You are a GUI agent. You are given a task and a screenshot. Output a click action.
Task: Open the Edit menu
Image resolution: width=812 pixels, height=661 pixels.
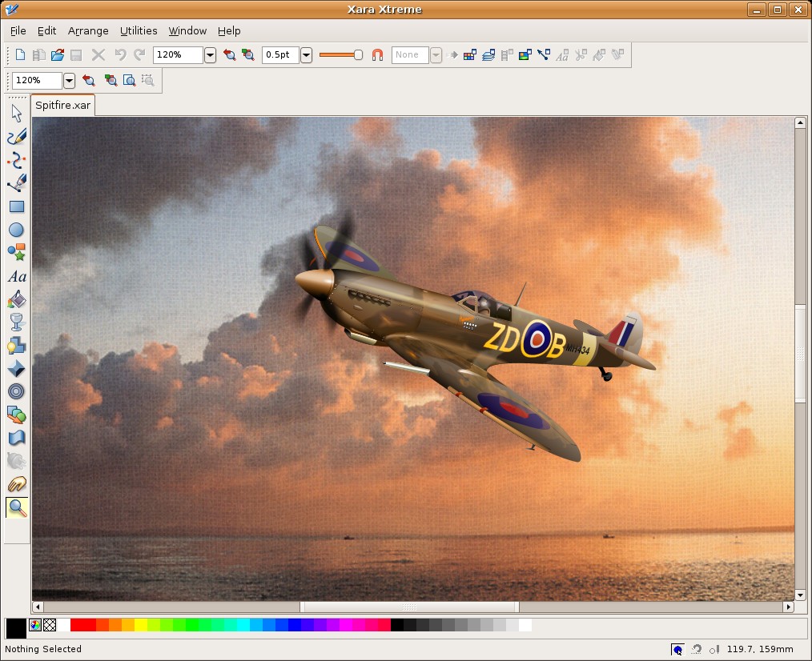tap(46, 31)
